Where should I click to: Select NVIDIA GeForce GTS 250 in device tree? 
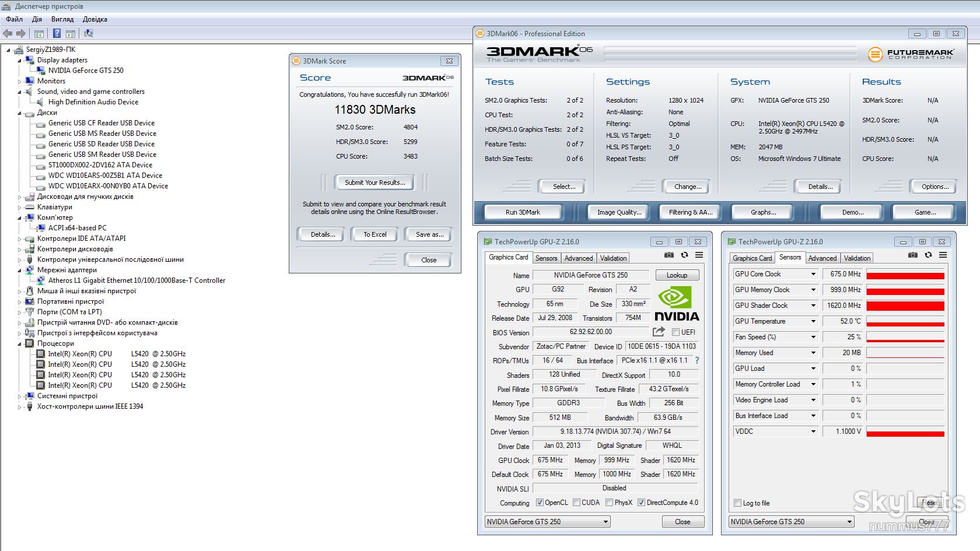[86, 71]
